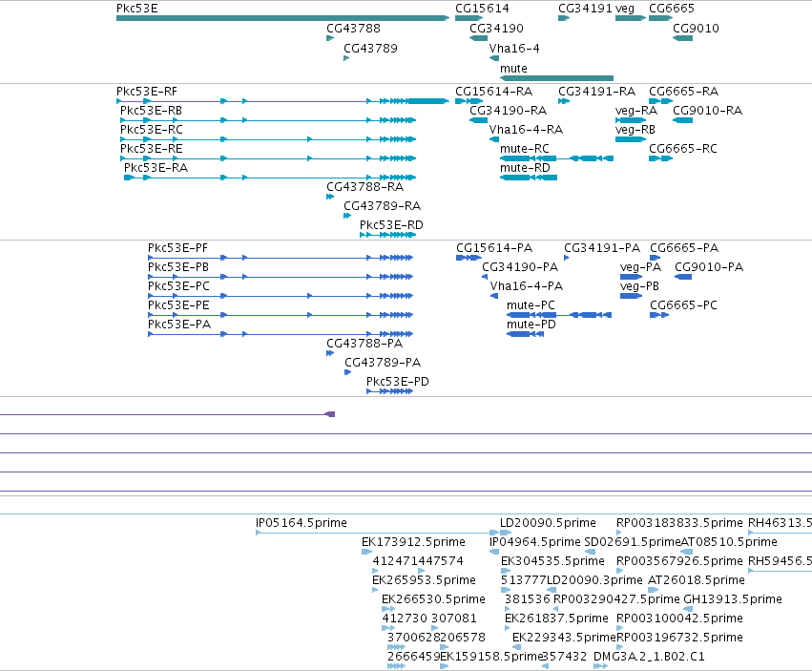Select the CG6665 gene label

(672, 9)
